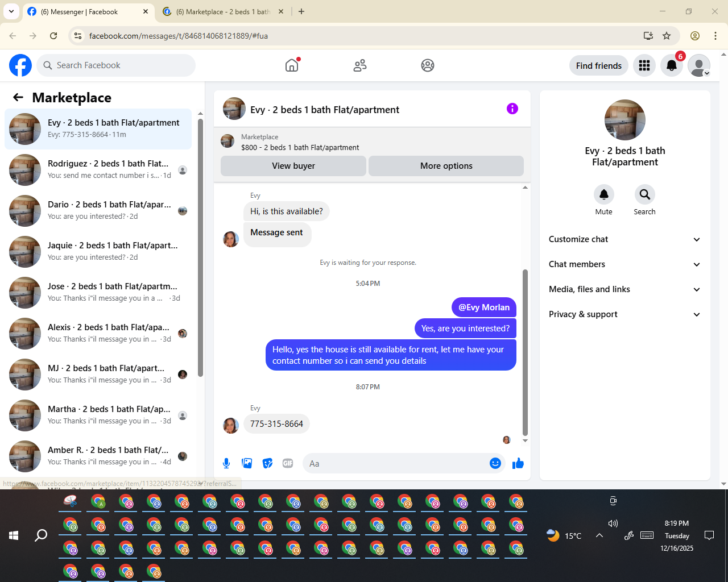Click the More options button
Screen dimensions: 728x582
(x=446, y=166)
